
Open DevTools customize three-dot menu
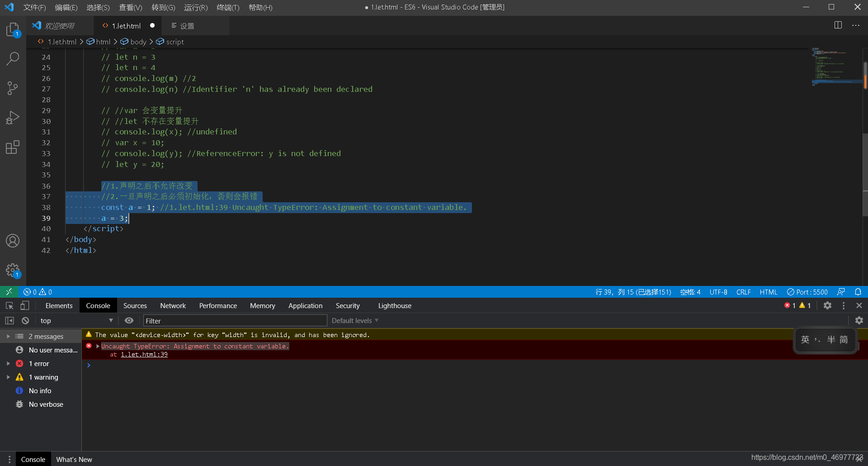coord(844,305)
